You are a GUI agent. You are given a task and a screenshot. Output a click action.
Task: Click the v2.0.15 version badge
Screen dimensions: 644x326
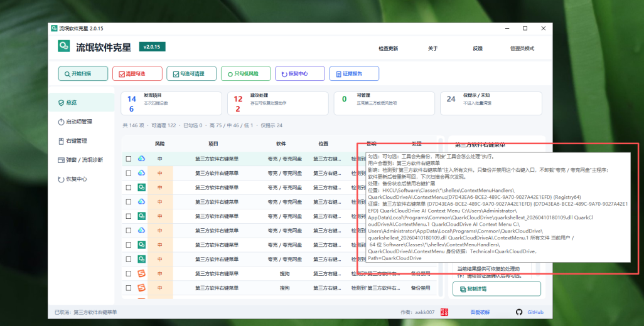pos(152,47)
